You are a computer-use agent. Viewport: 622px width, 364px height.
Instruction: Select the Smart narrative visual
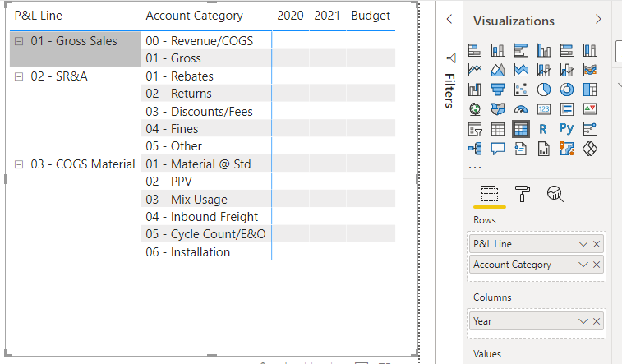(521, 149)
